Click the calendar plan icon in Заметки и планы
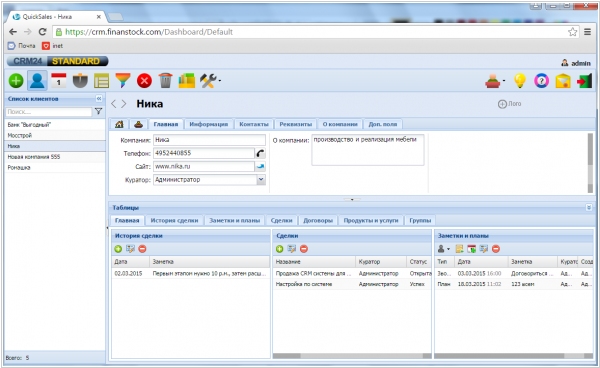600x368 pixels. coord(471,249)
